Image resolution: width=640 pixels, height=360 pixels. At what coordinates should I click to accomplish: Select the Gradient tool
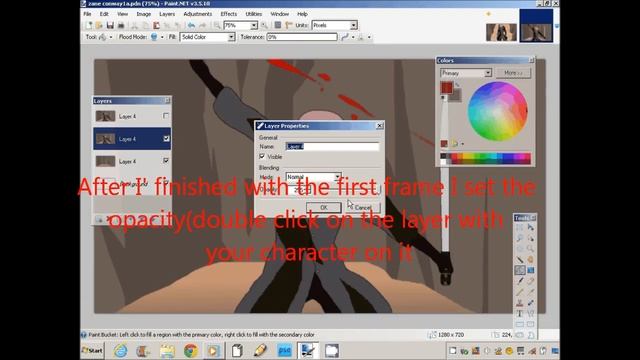point(531,270)
